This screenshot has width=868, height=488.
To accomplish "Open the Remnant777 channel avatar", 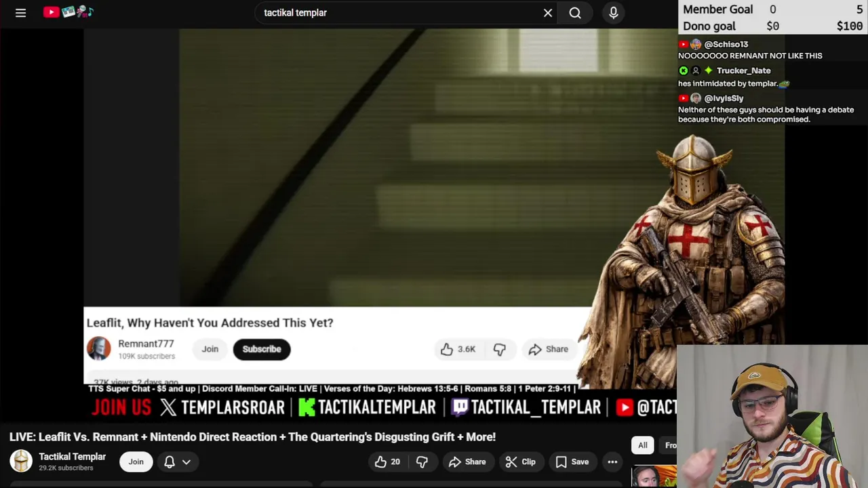I will coord(99,349).
